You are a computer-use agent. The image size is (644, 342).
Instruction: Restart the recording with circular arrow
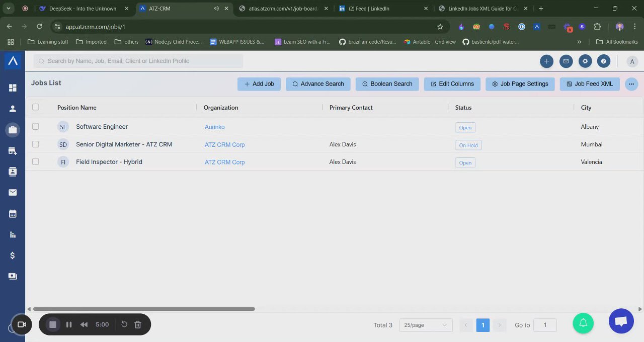click(124, 324)
